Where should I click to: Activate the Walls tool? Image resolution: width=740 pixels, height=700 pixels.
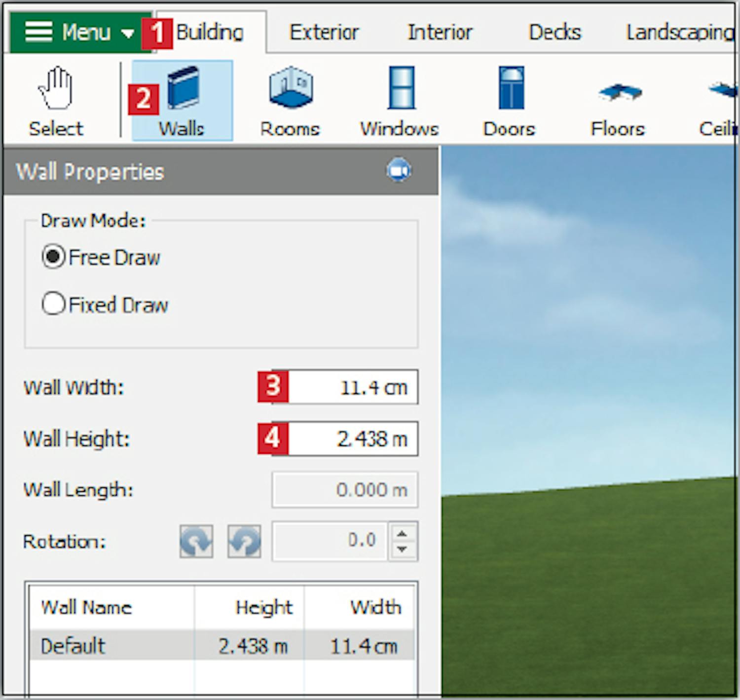point(182,101)
